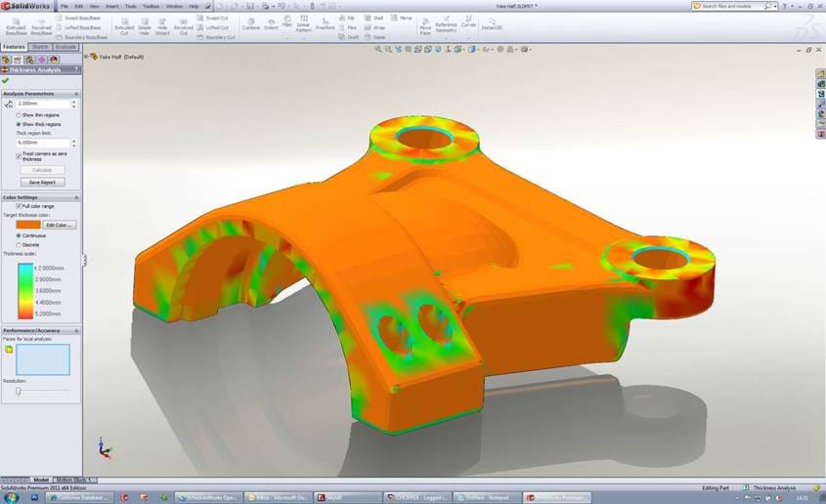Screen dimensions: 826x504
Task: Select Discrete color option
Action: click(28, 245)
